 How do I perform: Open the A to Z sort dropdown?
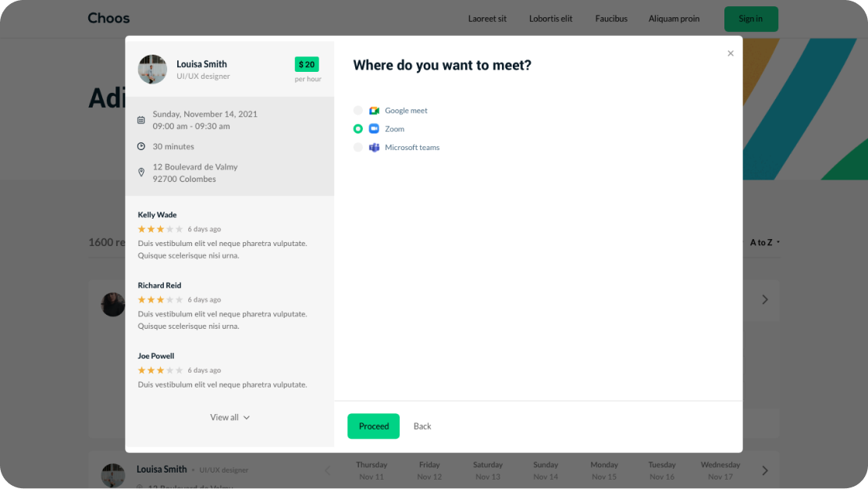pyautogui.click(x=764, y=243)
